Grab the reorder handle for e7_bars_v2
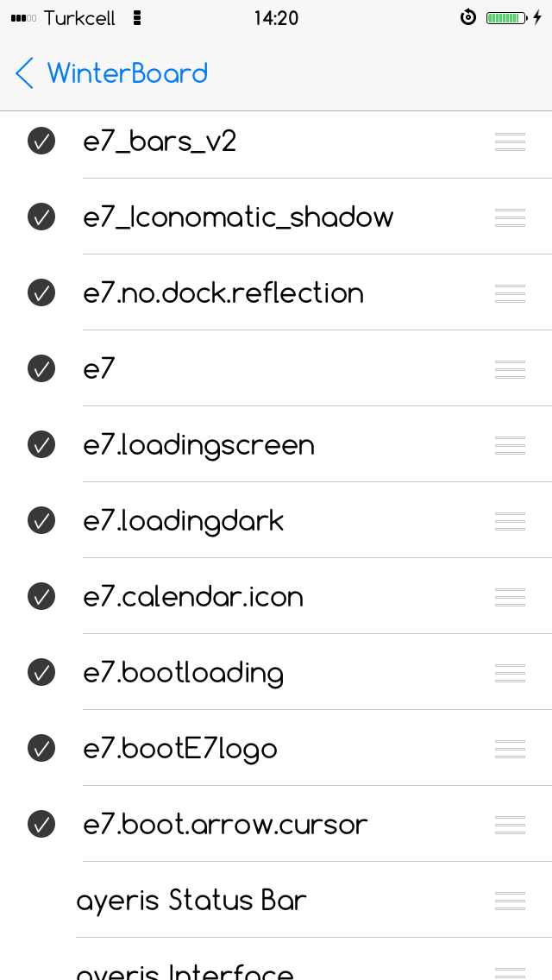552x980 pixels. pos(510,141)
